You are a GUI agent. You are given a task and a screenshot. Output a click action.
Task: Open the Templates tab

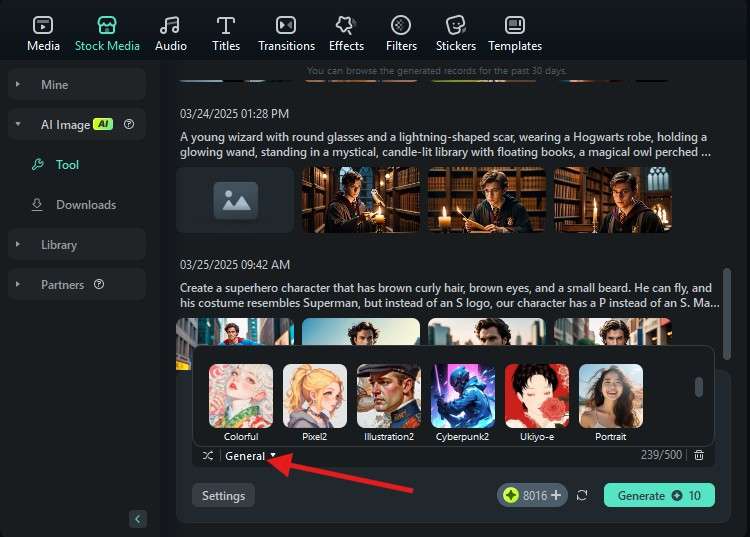click(x=515, y=33)
